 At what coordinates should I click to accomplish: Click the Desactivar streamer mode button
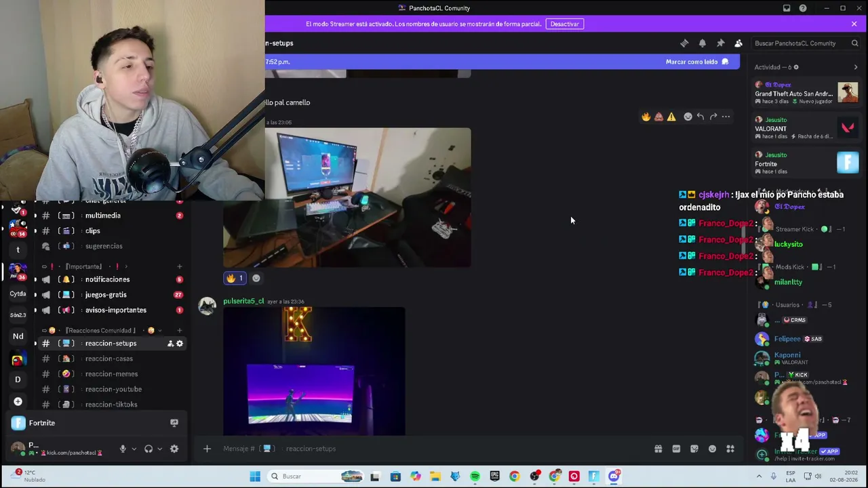pyautogui.click(x=564, y=24)
